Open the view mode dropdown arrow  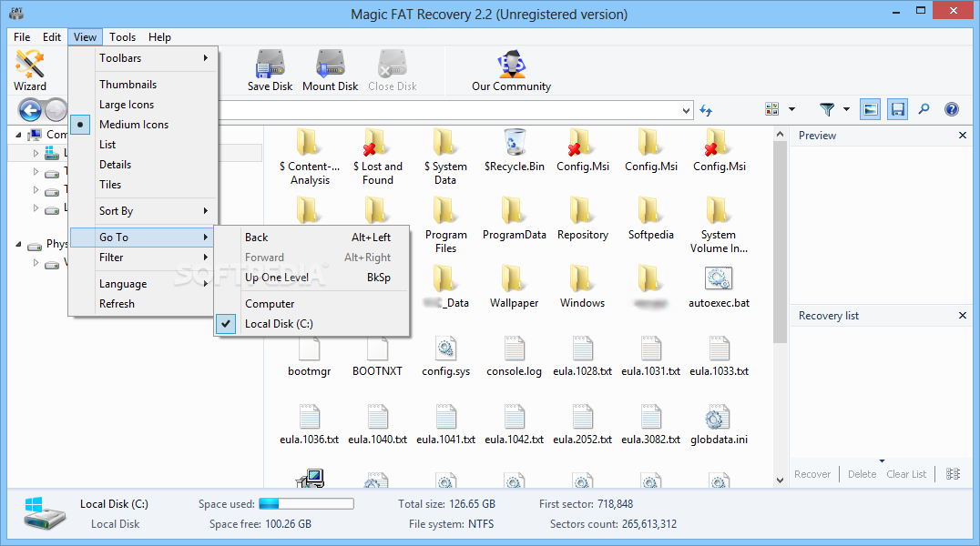[x=791, y=109]
